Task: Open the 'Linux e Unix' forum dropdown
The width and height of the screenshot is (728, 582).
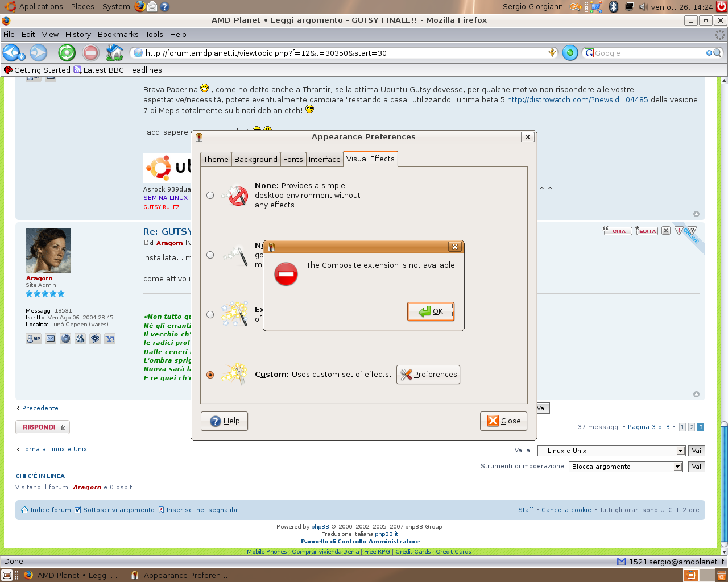Action: pyautogui.click(x=611, y=451)
